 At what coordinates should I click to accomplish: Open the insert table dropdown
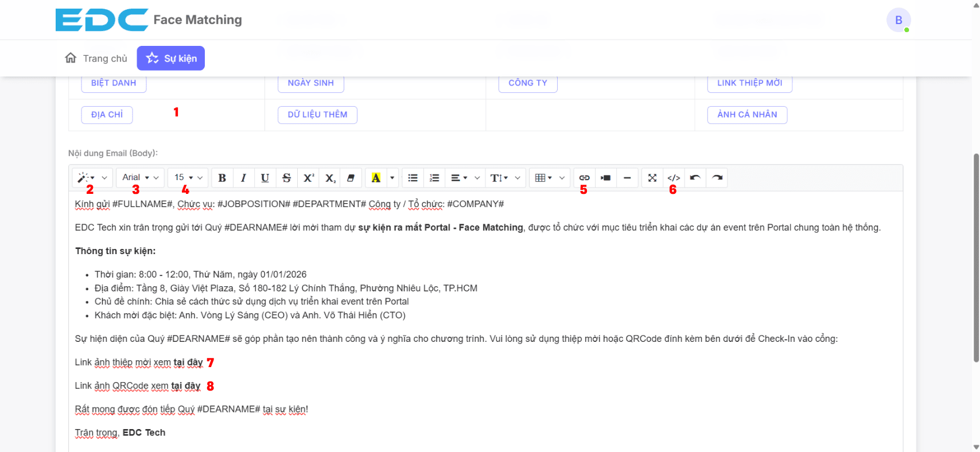point(549,178)
